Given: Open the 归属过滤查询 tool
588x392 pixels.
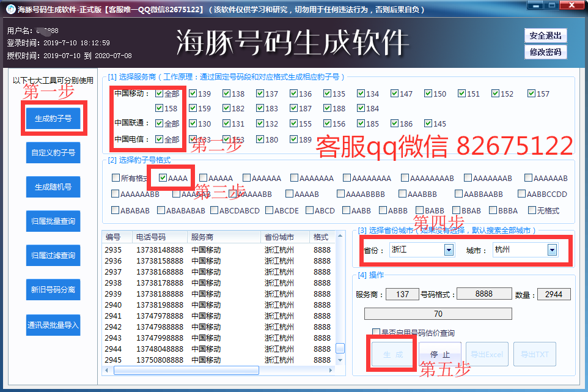Looking at the screenshot, I should 53,256.
